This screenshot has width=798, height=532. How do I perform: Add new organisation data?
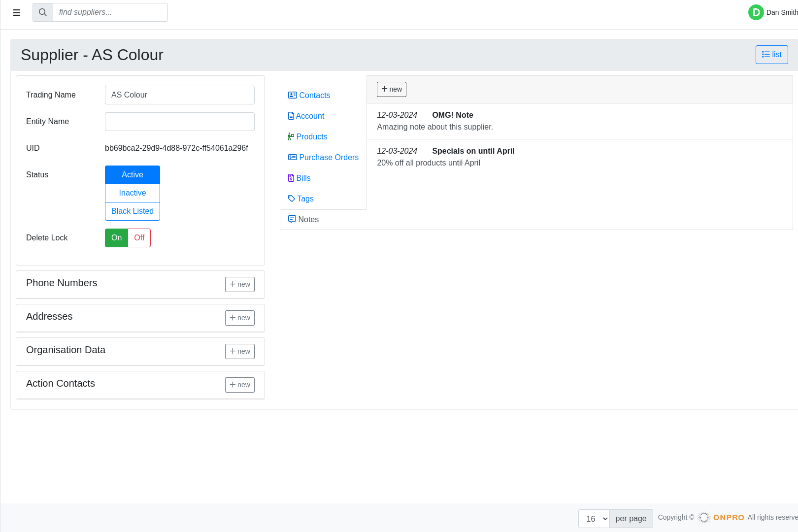click(x=240, y=351)
